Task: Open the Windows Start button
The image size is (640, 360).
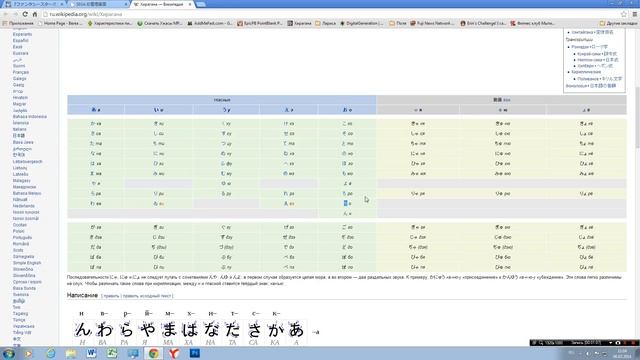Action: (x=9, y=353)
